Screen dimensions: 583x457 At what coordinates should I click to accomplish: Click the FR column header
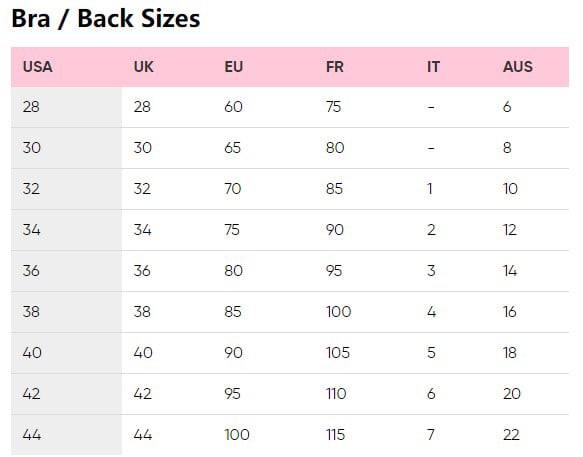point(335,67)
